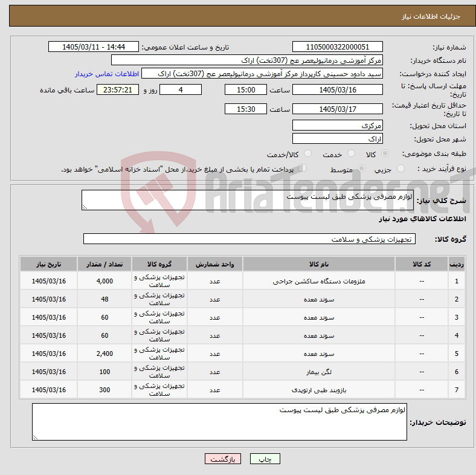
Task: Click the quantity 4,000 cell
Action: pos(105,281)
